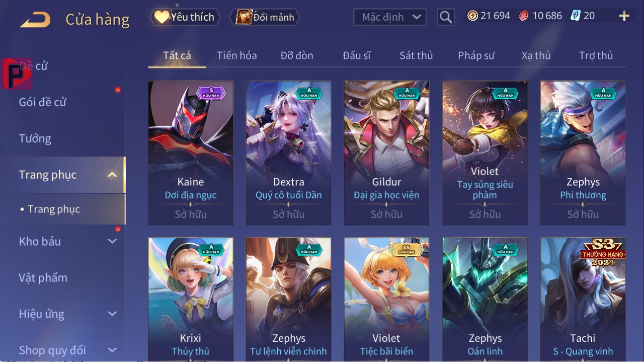Expand the Shop quy đổi section
The width and height of the screenshot is (644, 362).
pyautogui.click(x=112, y=350)
